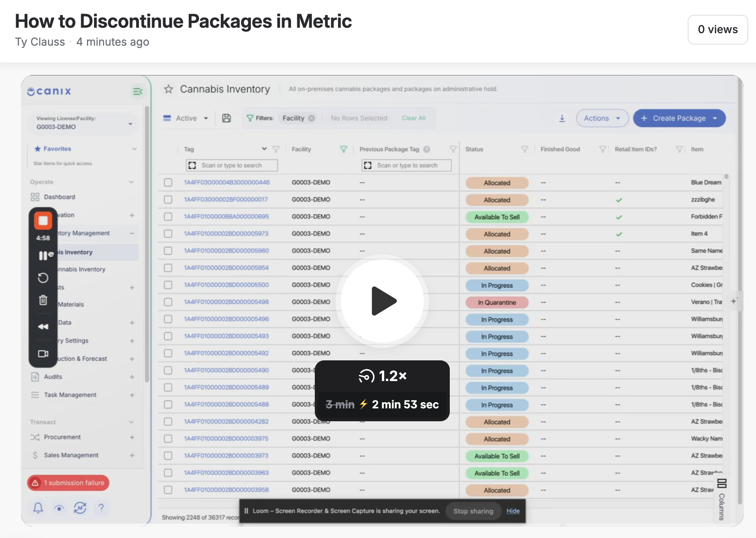756x538 pixels.
Task: Collapse the sidebar with the menu icon
Action: click(138, 92)
